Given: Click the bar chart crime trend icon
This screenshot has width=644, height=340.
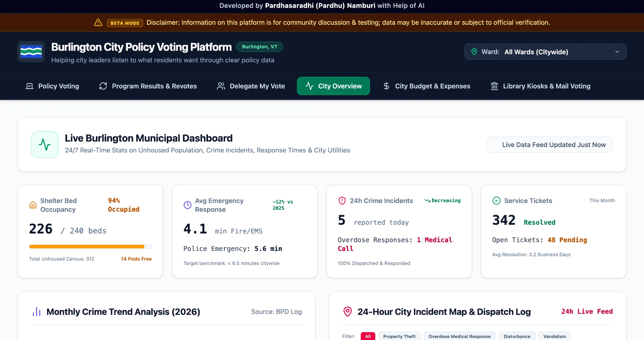Looking at the screenshot, I should pyautogui.click(x=37, y=312).
